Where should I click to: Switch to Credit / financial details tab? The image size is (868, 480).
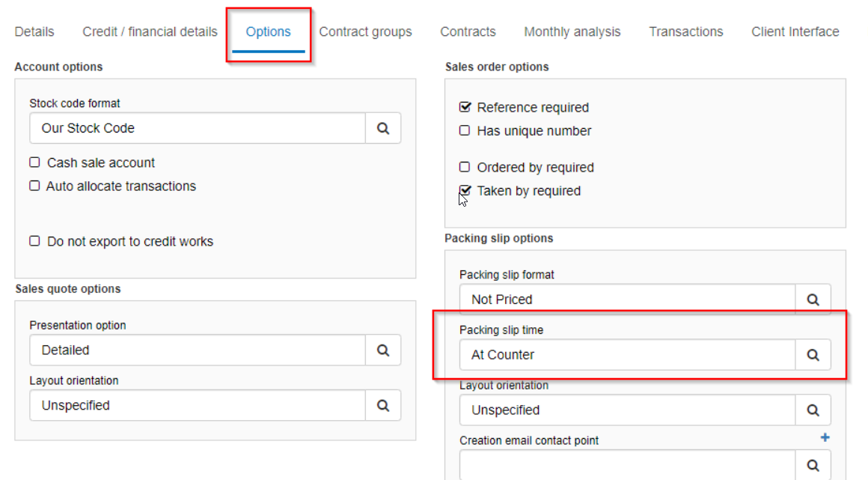click(150, 31)
